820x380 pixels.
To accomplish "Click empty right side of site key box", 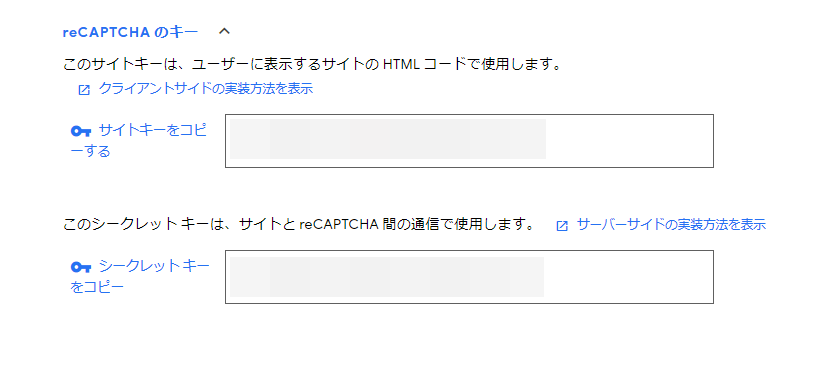I will pos(629,141).
